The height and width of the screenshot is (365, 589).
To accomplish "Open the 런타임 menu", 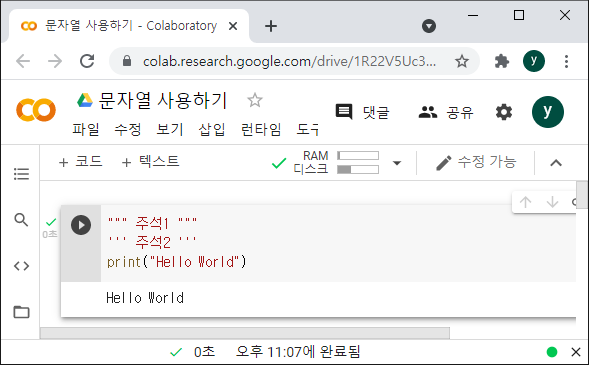I will click(261, 130).
